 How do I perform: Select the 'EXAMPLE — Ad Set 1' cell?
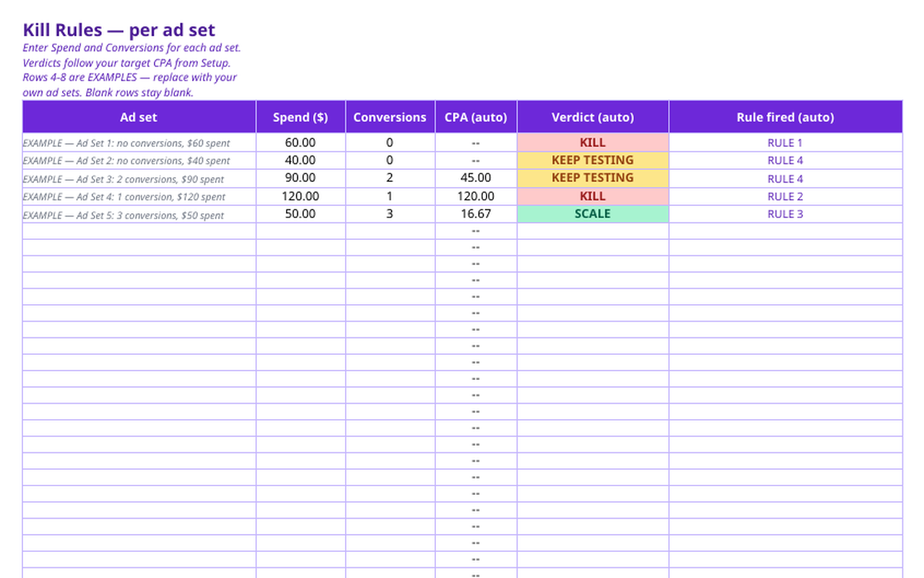click(139, 143)
